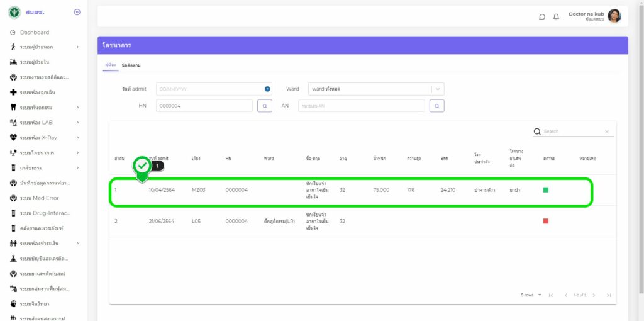
Task: Open the notifications bell icon
Action: pyautogui.click(x=556, y=17)
